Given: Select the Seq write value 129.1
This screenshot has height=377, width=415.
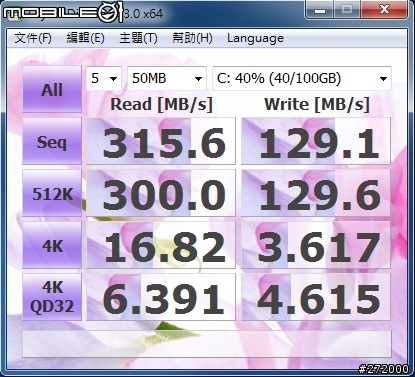Looking at the screenshot, I should click(x=316, y=141).
